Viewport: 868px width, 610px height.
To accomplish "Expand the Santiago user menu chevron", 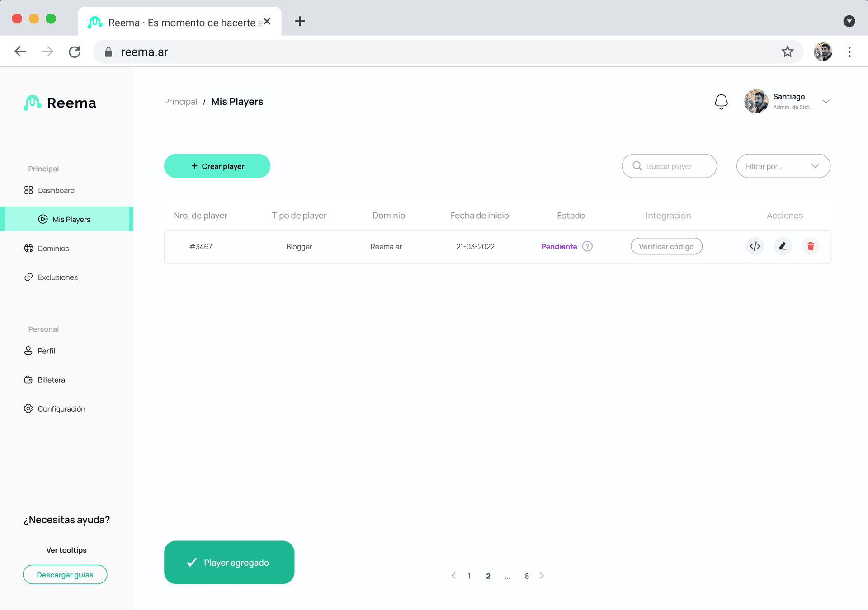I will 826,102.
